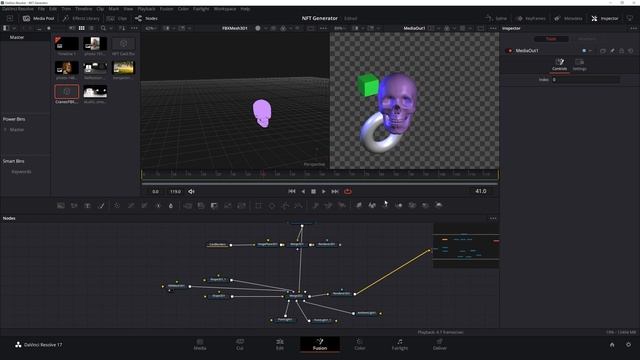Search the media pool with magnifier icon
Image resolution: width=640 pixels, height=360 pixels.
click(103, 28)
